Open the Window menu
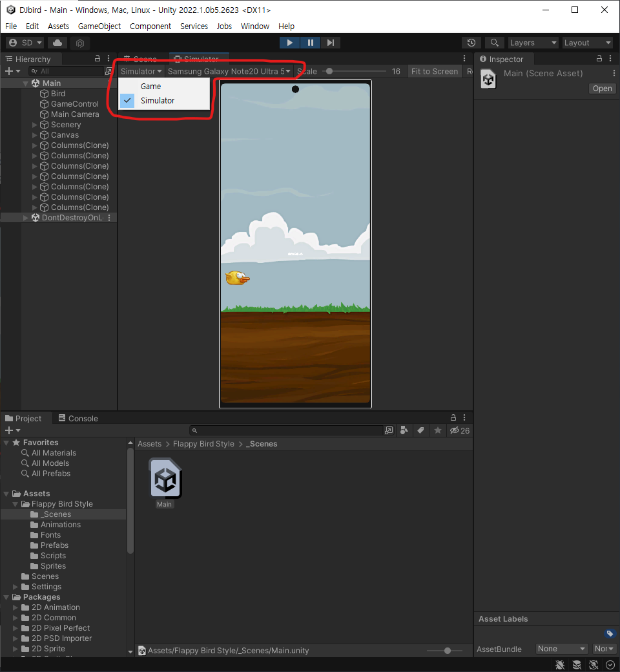 click(x=255, y=26)
